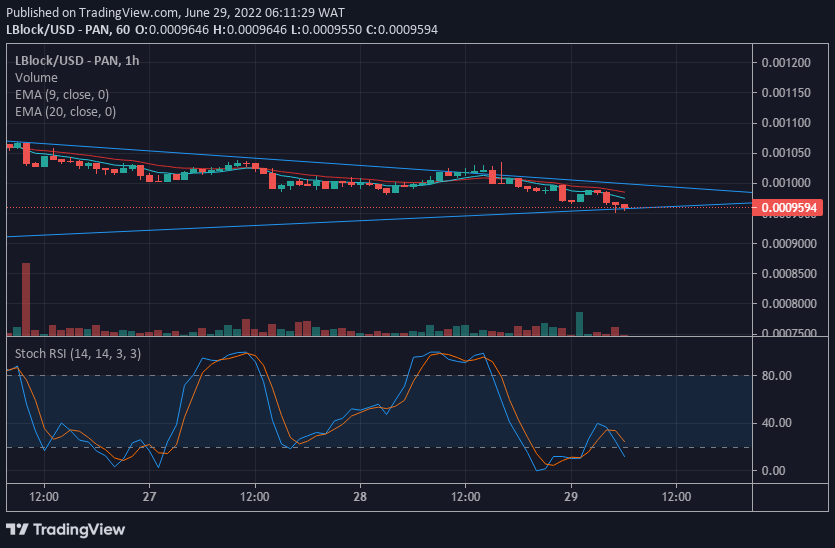Click the red current price label 0.0009594

(x=787, y=208)
